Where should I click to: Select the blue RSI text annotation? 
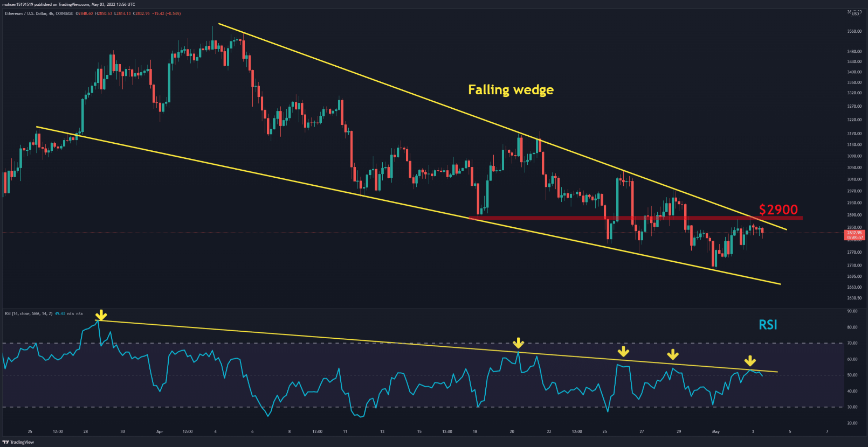[768, 325]
